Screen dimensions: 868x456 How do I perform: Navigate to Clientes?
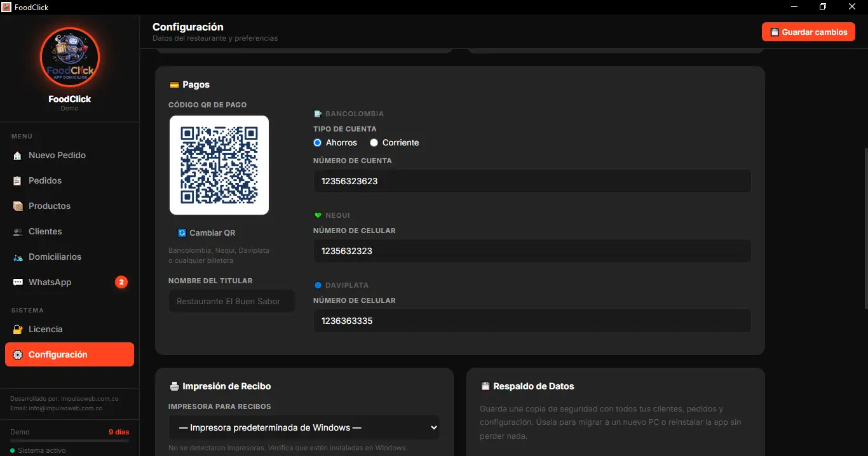pyautogui.click(x=69, y=232)
